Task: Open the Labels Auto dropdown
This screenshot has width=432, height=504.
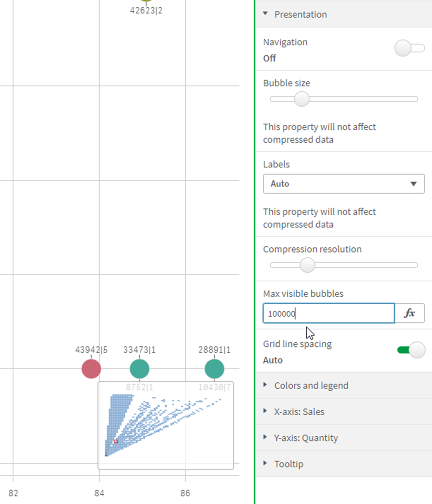Action: (344, 184)
